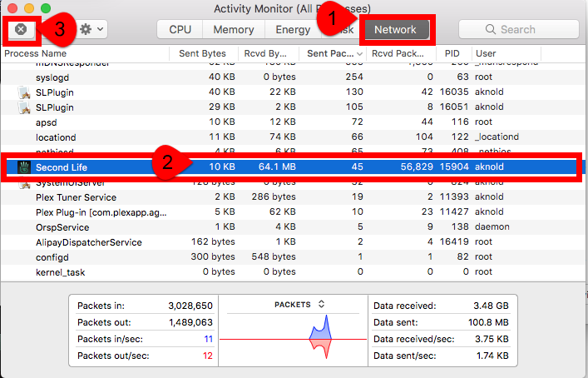Click the Packets out/sec value 12
Screen dimensions: 588x378
click(x=208, y=356)
